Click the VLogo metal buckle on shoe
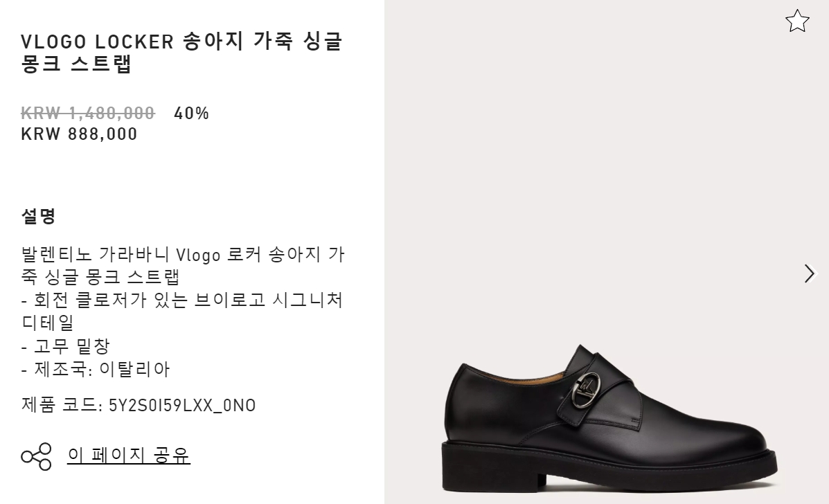Screen dimensions: 829x504 click(x=586, y=391)
